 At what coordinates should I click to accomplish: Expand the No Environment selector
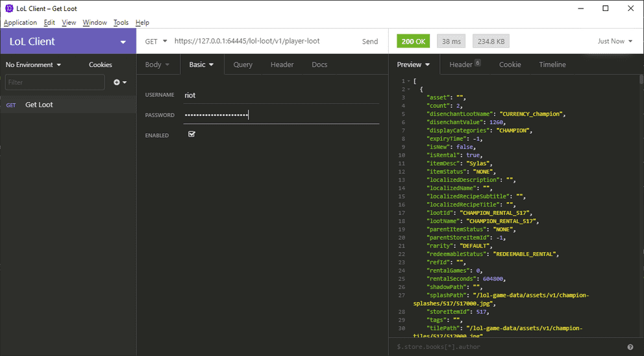point(33,64)
